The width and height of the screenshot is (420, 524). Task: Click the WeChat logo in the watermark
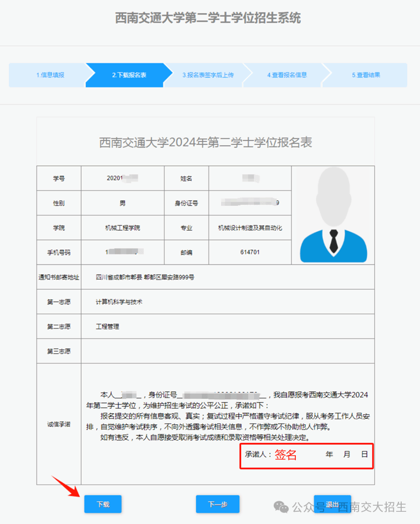(x=282, y=507)
